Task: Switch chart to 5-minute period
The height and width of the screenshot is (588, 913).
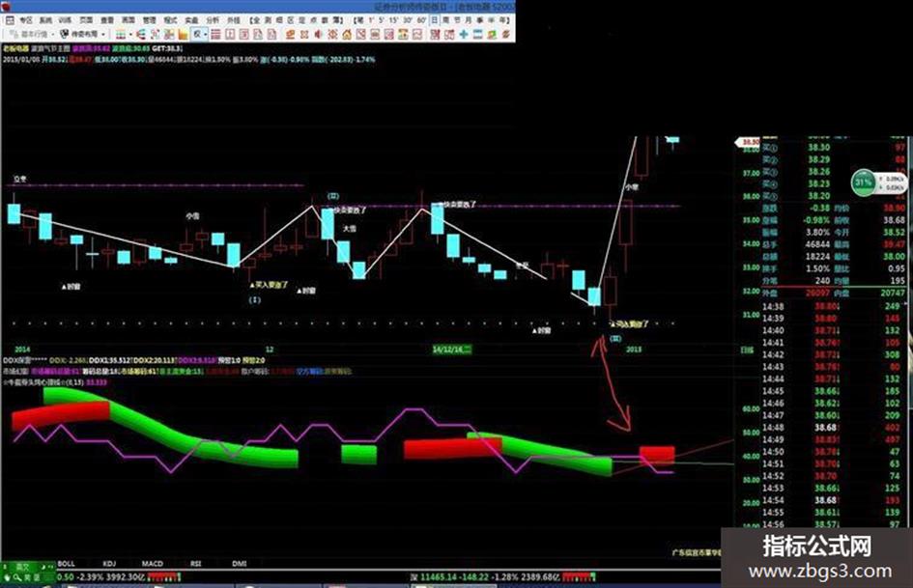Action: click(x=381, y=20)
